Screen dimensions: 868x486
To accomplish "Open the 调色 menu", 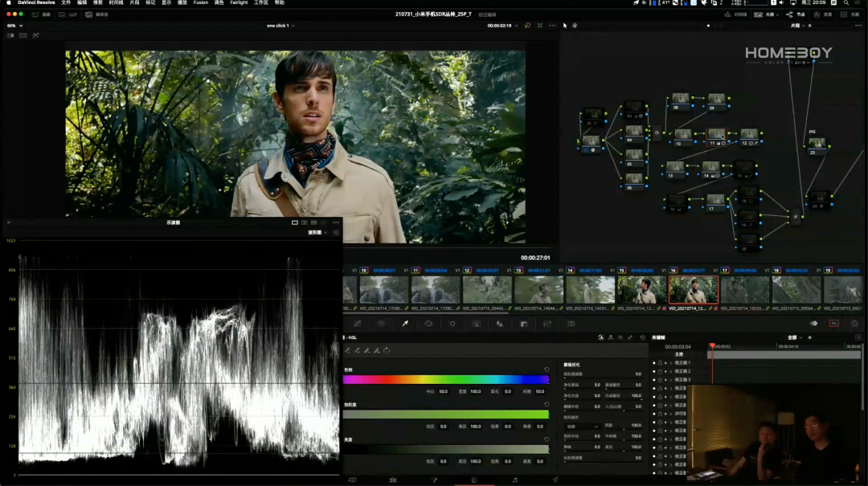I will tap(219, 3).
